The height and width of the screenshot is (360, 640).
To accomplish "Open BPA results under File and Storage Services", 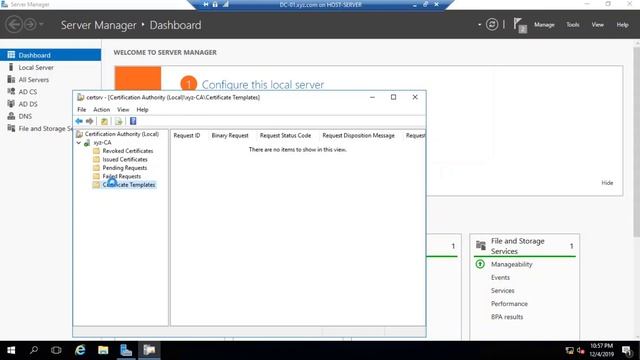I will (x=507, y=317).
